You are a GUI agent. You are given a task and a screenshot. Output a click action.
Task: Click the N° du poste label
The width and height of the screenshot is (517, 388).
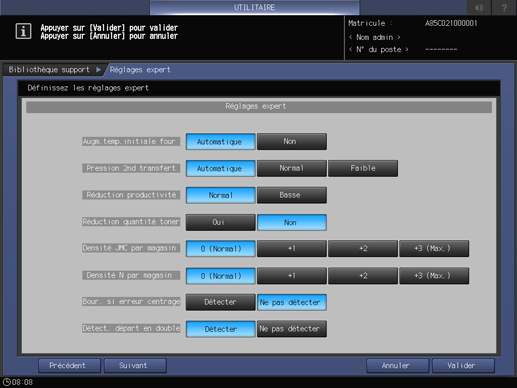click(378, 50)
